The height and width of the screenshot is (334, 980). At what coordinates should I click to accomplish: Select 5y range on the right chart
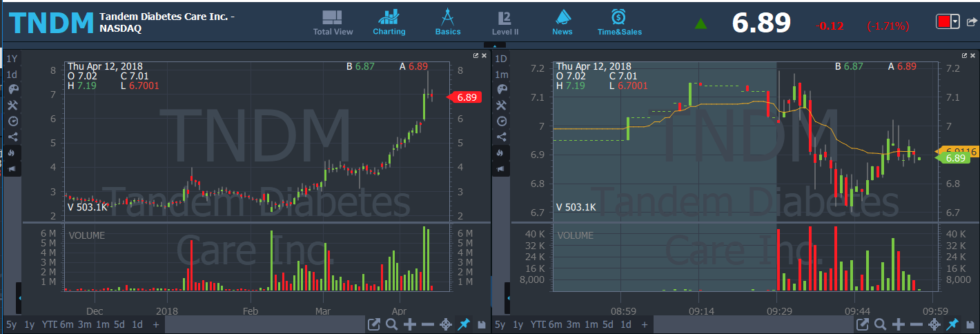click(500, 324)
